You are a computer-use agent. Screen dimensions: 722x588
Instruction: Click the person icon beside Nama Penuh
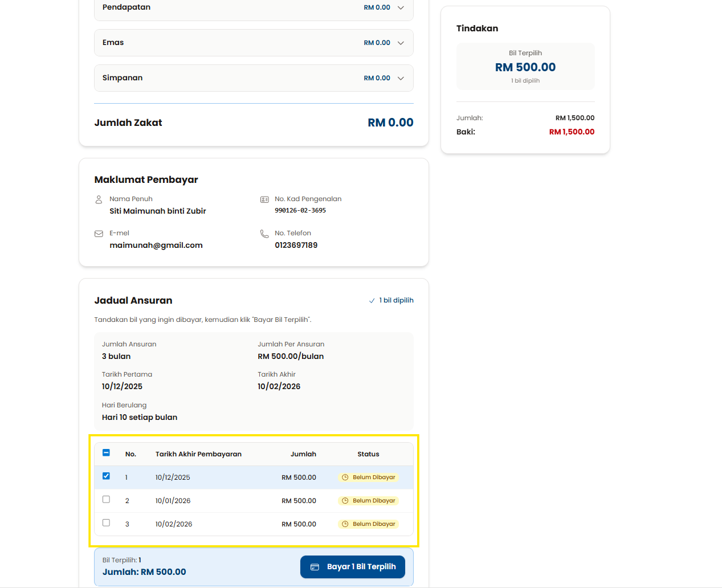tap(99, 199)
